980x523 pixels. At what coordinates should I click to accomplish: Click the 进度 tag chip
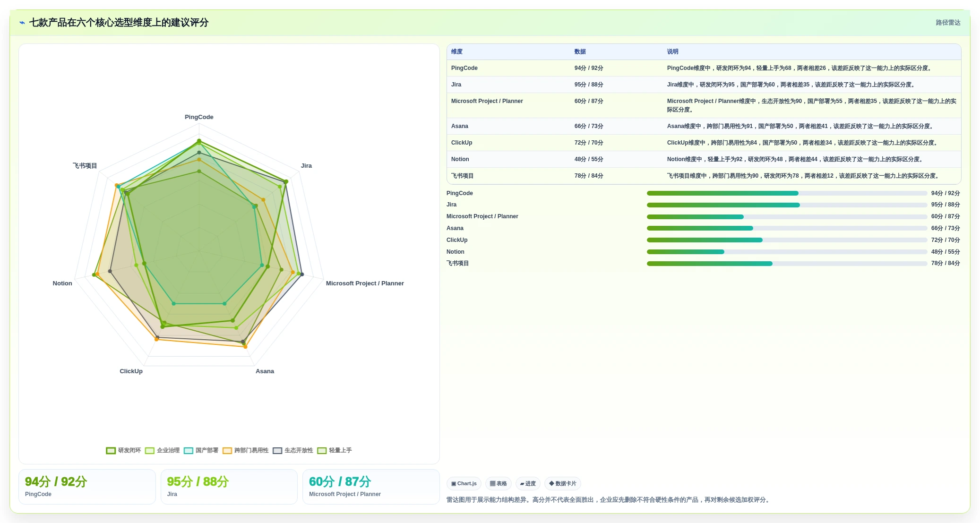(x=528, y=483)
